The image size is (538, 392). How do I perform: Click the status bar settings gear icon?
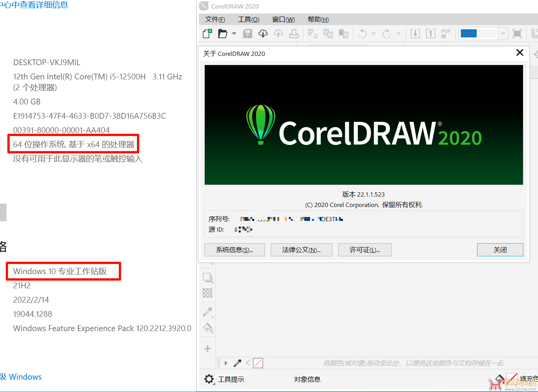[x=209, y=379]
